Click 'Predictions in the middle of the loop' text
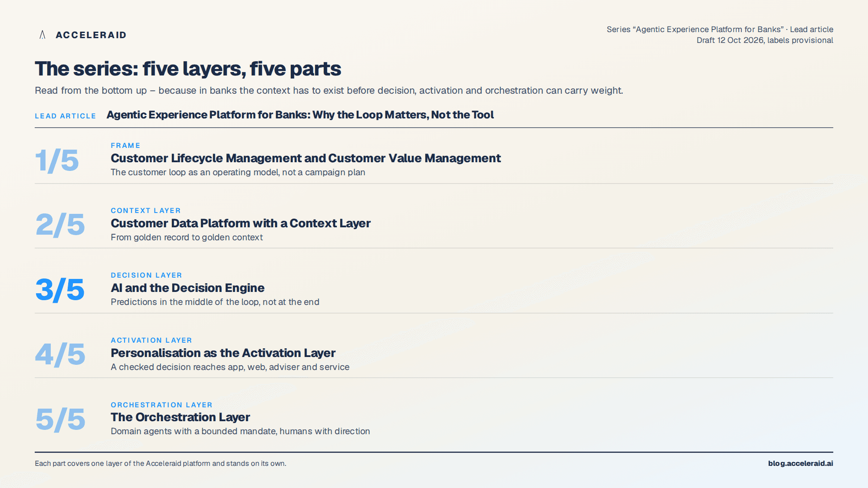Screen dimensions: 868x488 click(215, 302)
